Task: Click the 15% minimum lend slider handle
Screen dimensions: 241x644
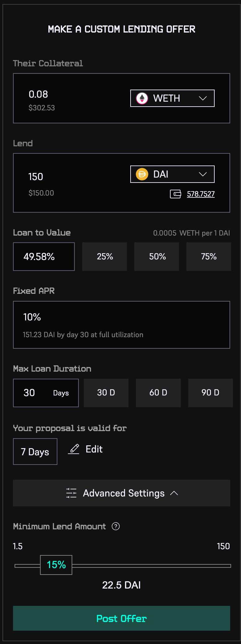Action: [x=56, y=565]
